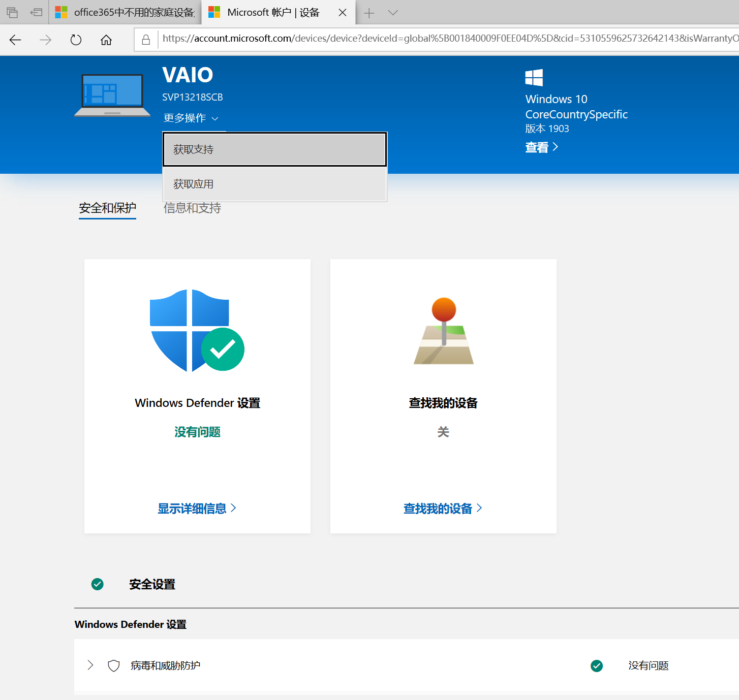Click the VAIO device name heading

pos(188,75)
